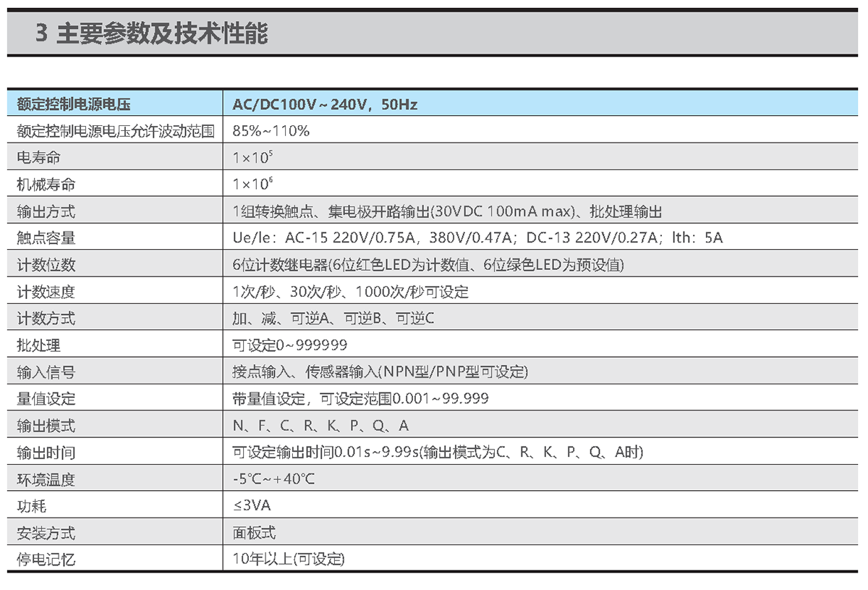868x590 pixels.
Task: Click the '带量值设定，可设定范围0.001~99.999' value
Action: point(361,399)
